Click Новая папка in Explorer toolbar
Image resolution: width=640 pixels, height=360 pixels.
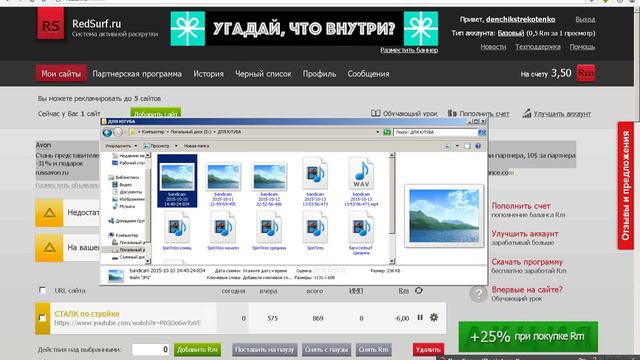coord(196,146)
